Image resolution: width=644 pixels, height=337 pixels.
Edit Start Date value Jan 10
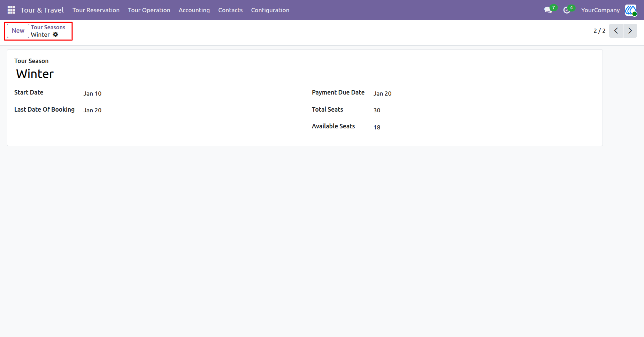[x=92, y=93]
